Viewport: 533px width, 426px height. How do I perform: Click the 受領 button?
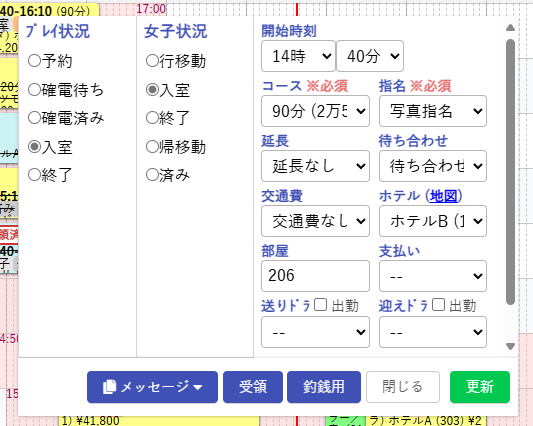(253, 387)
